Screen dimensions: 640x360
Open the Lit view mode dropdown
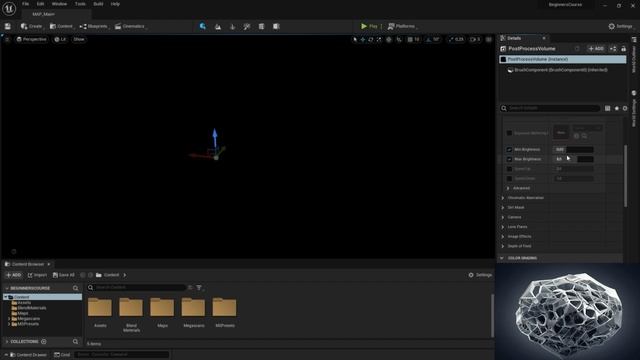tap(60, 39)
